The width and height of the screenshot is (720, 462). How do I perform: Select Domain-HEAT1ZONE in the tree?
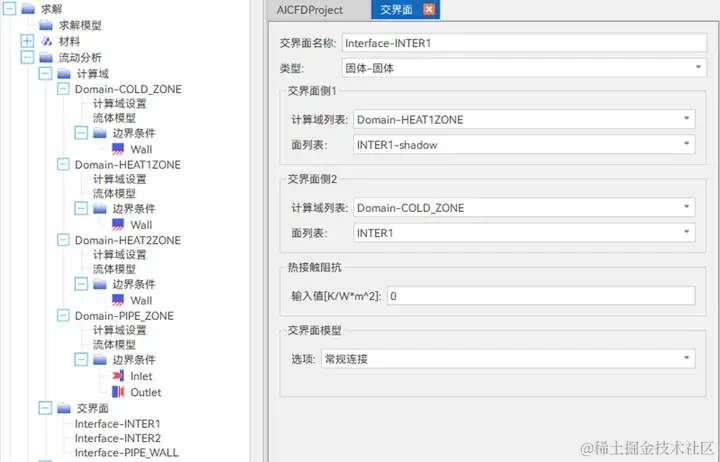[x=128, y=164]
